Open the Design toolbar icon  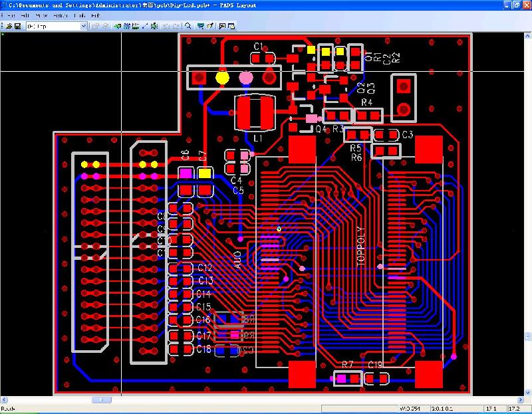pyautogui.click(x=128, y=26)
